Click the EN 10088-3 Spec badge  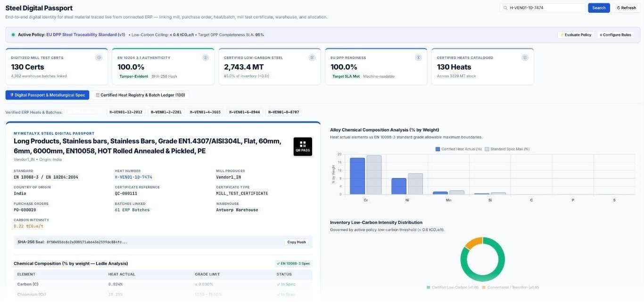(x=293, y=263)
